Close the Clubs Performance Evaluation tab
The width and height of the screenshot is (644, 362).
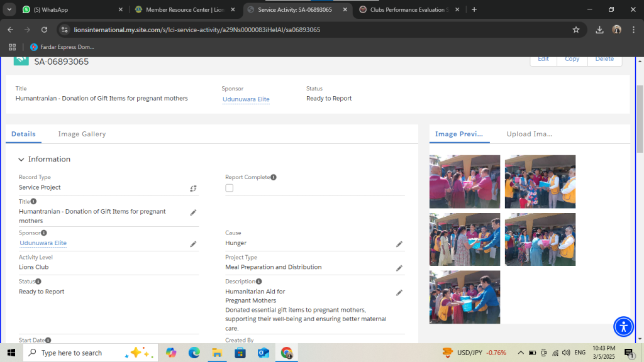pos(457,9)
